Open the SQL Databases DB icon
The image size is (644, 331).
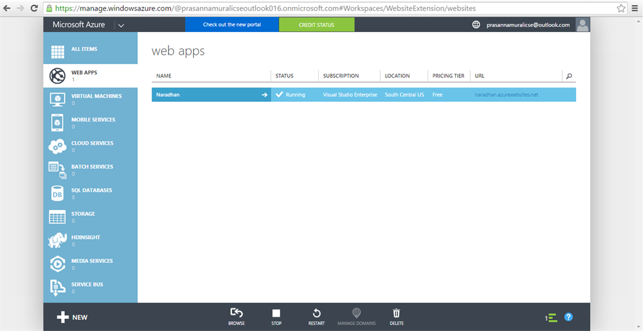(x=57, y=194)
